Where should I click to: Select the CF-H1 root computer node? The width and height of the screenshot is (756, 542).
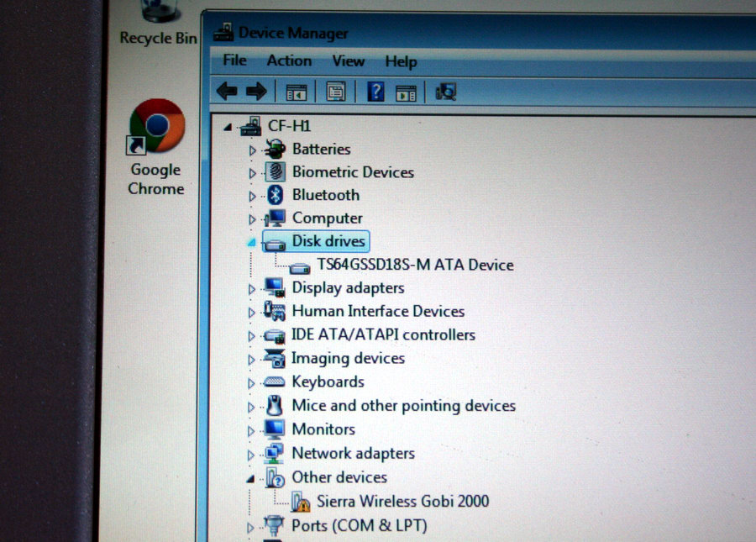tap(289, 126)
